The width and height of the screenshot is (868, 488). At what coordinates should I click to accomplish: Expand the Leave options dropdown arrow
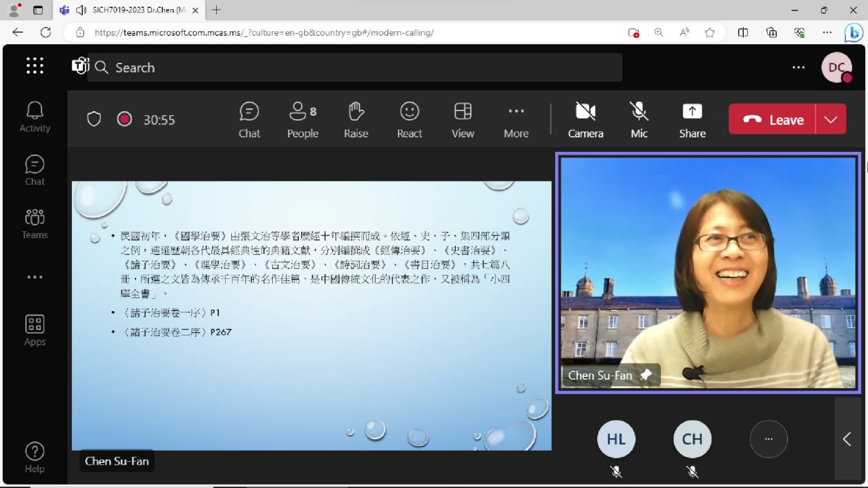click(831, 119)
